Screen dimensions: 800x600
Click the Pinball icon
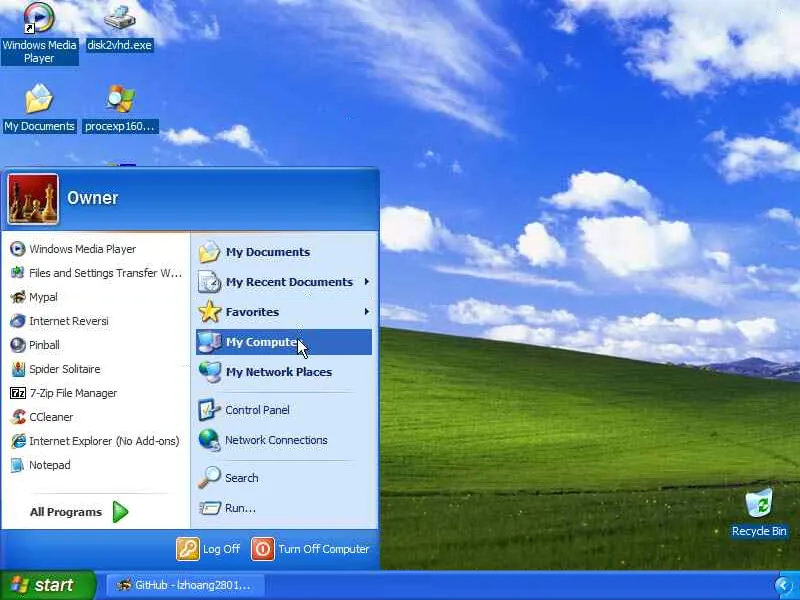click(18, 345)
